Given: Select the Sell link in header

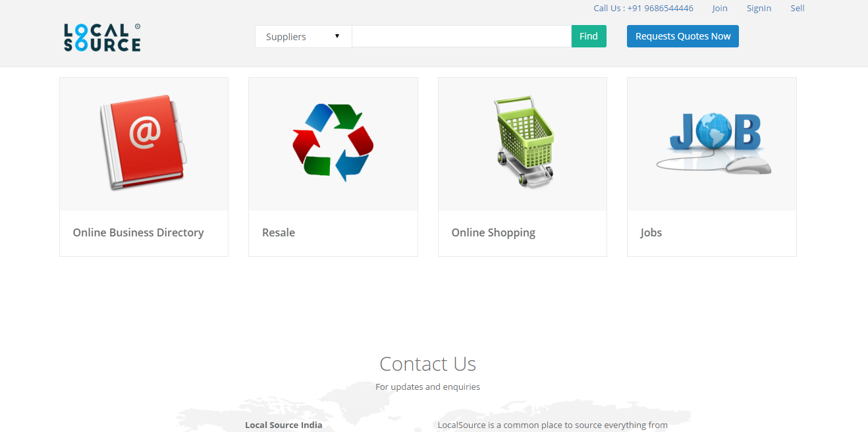Looking at the screenshot, I should [798, 9].
